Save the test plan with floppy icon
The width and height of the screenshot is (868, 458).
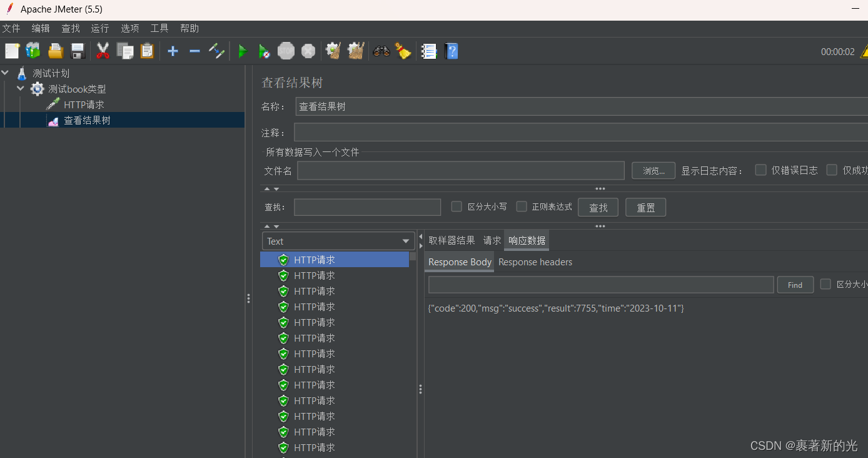[78, 51]
